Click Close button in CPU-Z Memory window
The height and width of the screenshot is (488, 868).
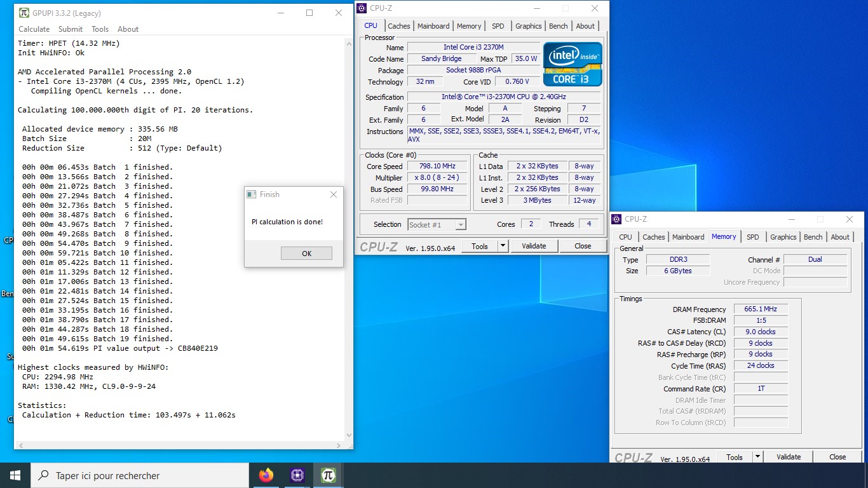click(x=837, y=457)
